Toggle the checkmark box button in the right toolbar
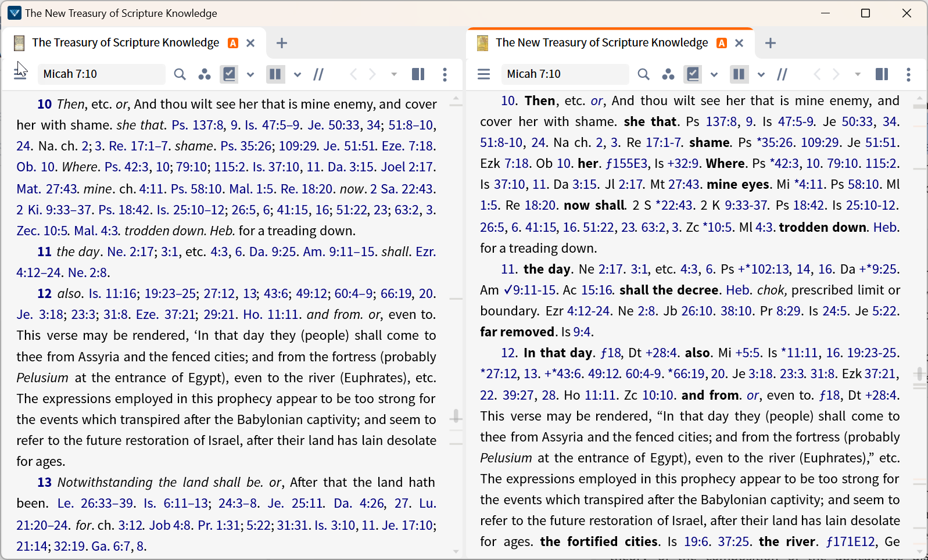928x560 pixels. point(693,74)
